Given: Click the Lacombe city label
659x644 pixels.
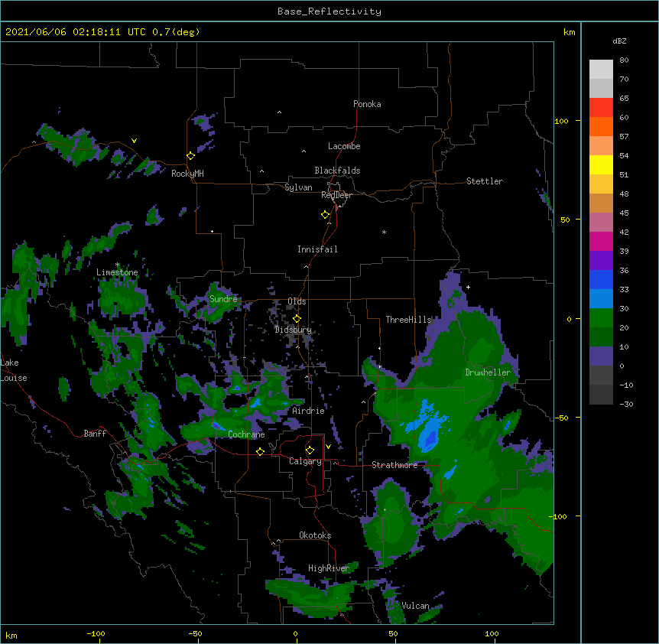Looking at the screenshot, I should point(344,146).
